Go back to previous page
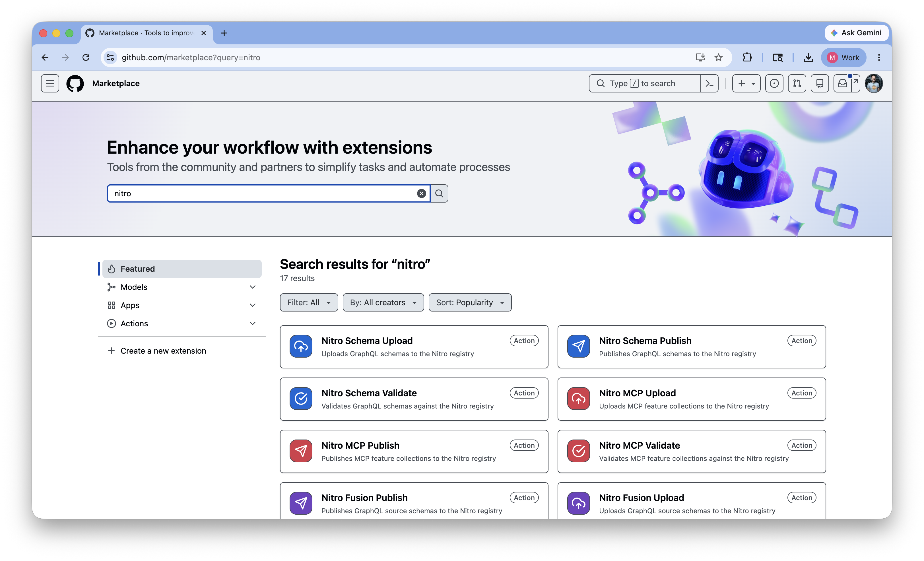The image size is (924, 561). [45, 57]
